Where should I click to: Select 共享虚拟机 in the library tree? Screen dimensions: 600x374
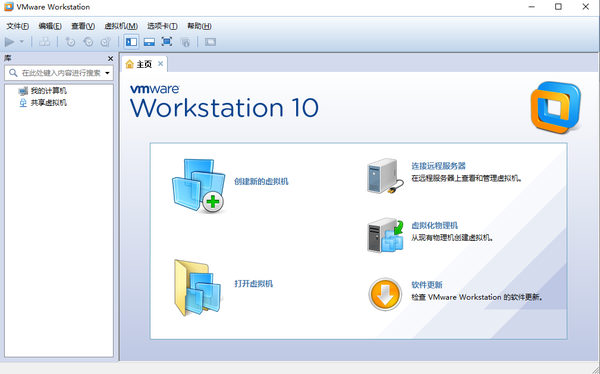pyautogui.click(x=49, y=103)
